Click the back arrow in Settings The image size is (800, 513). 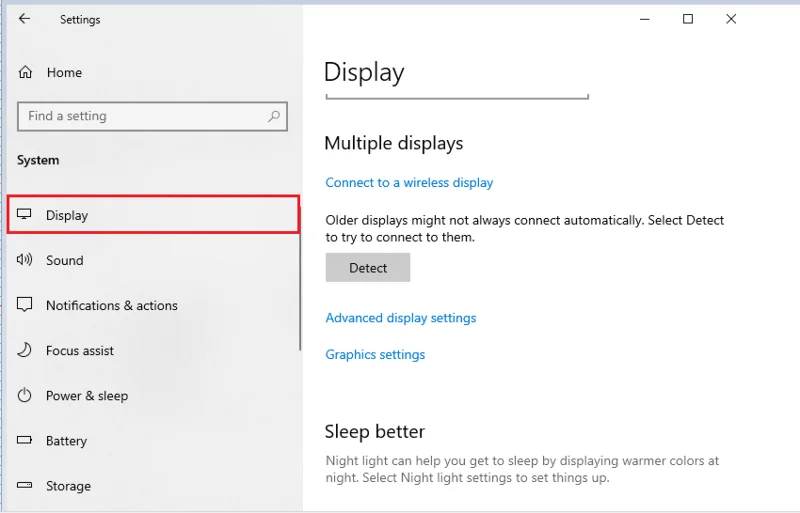pos(24,19)
